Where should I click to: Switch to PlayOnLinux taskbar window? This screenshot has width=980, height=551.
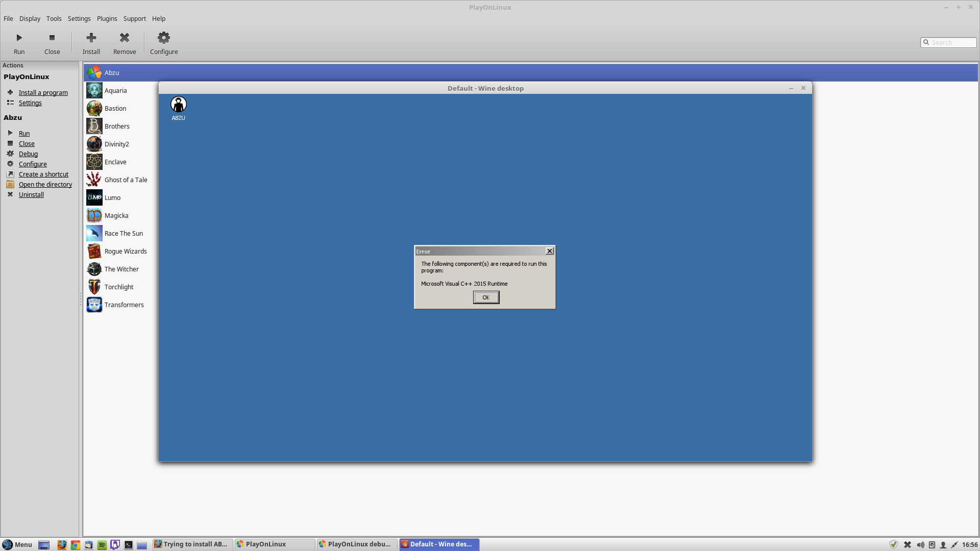[275, 544]
